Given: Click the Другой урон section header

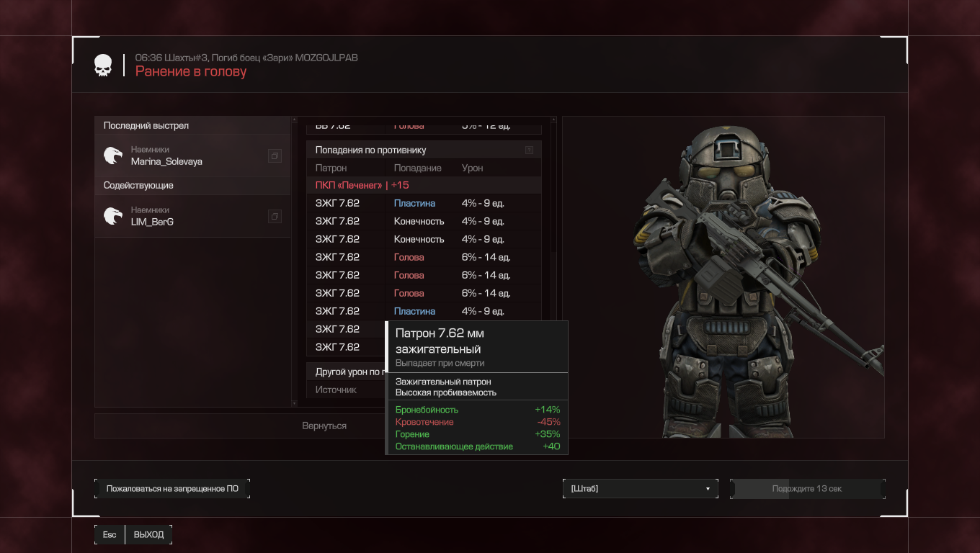Looking at the screenshot, I should pos(347,372).
